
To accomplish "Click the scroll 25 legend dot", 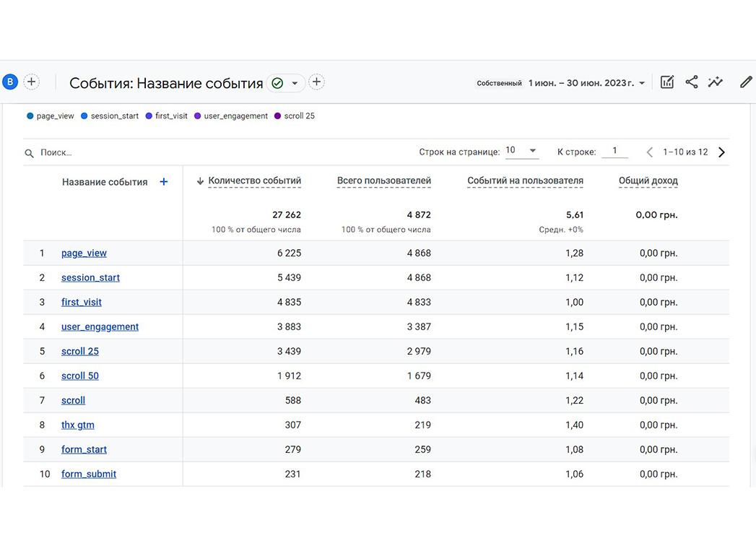I will point(278,116).
